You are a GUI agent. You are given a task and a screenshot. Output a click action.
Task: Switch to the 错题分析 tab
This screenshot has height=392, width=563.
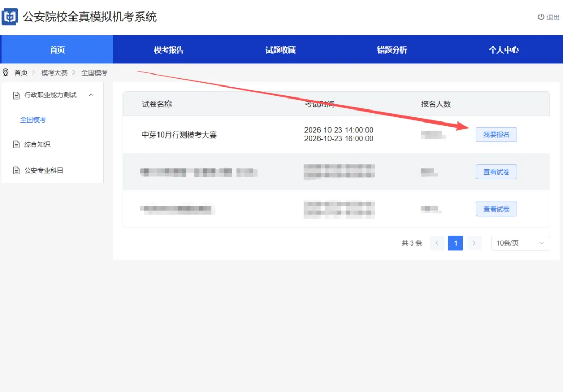click(392, 50)
